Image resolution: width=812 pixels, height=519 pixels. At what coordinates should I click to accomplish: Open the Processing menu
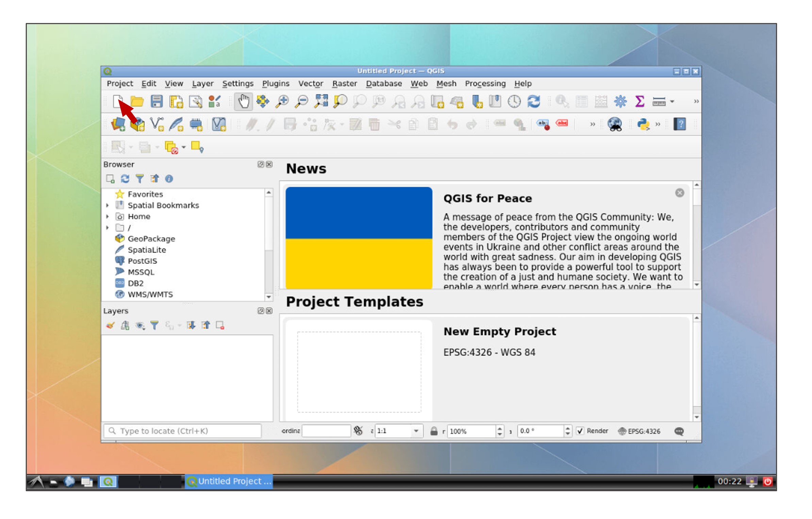[x=485, y=83]
